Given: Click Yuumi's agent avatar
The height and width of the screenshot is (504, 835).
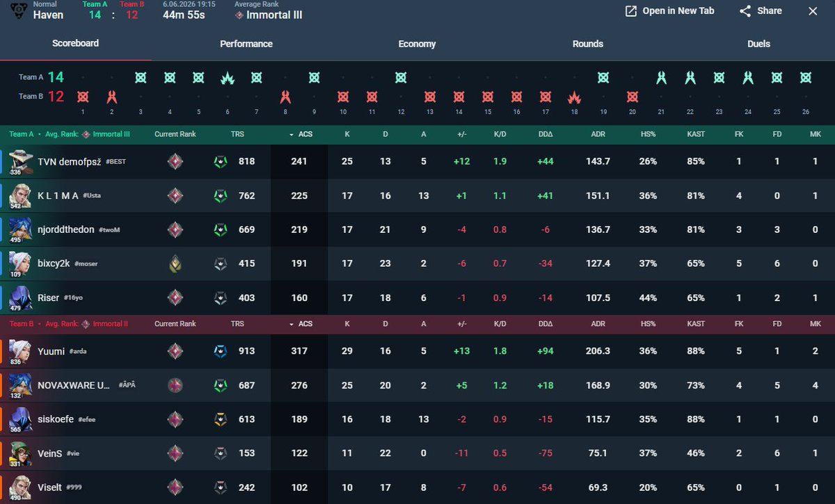Looking at the screenshot, I should pos(20,350).
